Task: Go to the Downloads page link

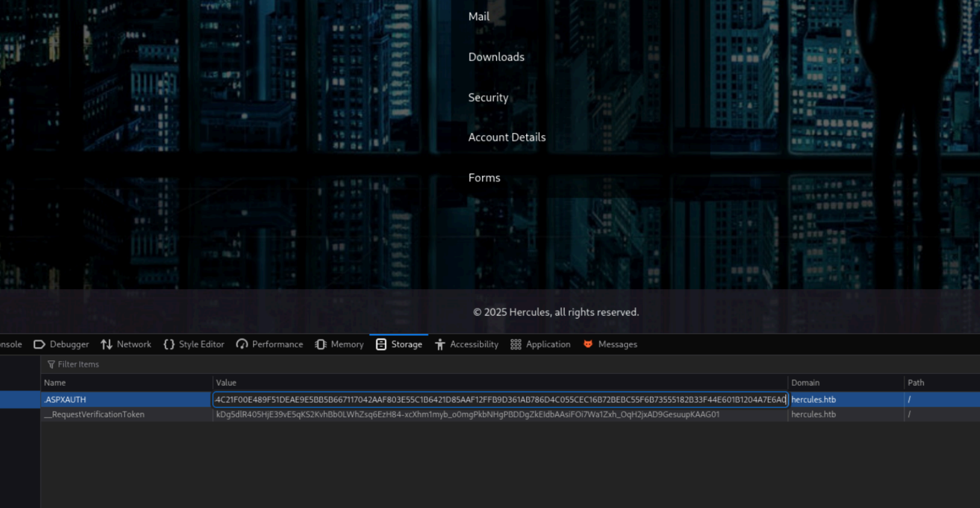Action: coord(496,57)
